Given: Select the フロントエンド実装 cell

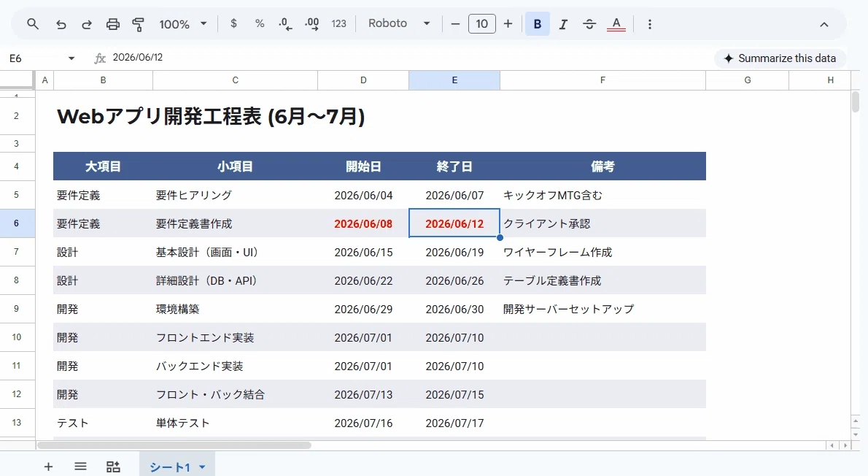Looking at the screenshot, I should click(x=236, y=337).
